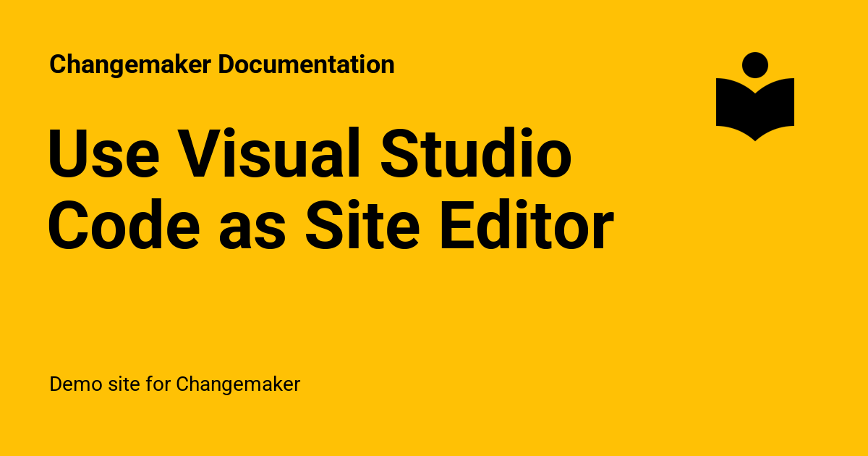The height and width of the screenshot is (456, 868).
Task: Click the book reader logo icon
Action: point(755,96)
